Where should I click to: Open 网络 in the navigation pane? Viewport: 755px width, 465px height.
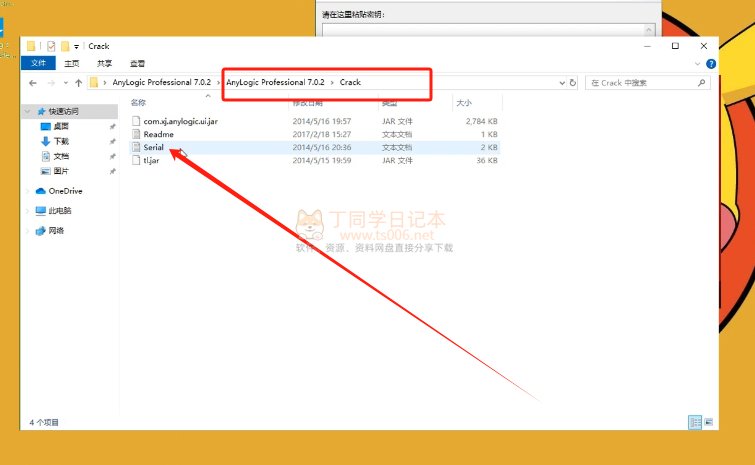[56, 231]
